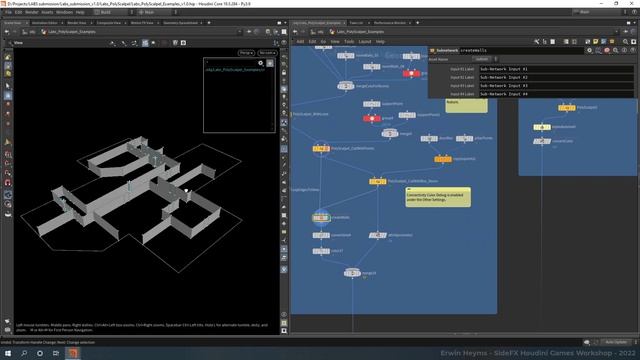
Task: Open parameter pane gear settings
Action: point(589,50)
